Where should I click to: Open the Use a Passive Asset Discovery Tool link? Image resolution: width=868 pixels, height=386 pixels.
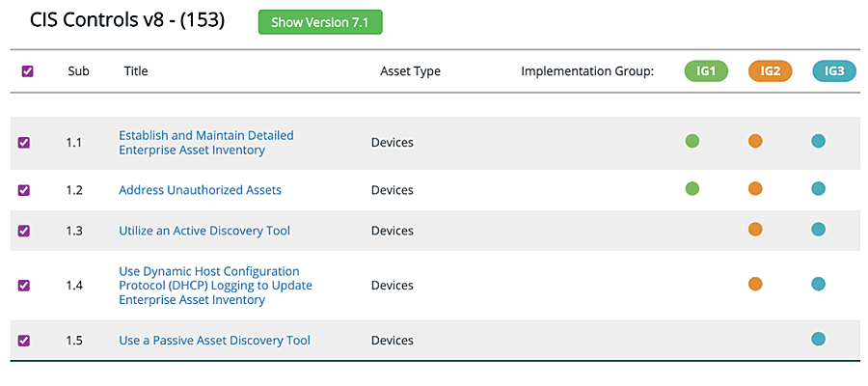[x=215, y=340]
